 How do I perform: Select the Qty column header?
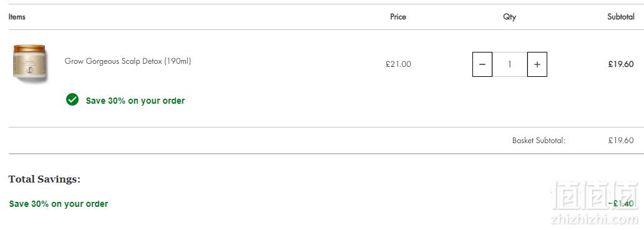click(x=509, y=17)
